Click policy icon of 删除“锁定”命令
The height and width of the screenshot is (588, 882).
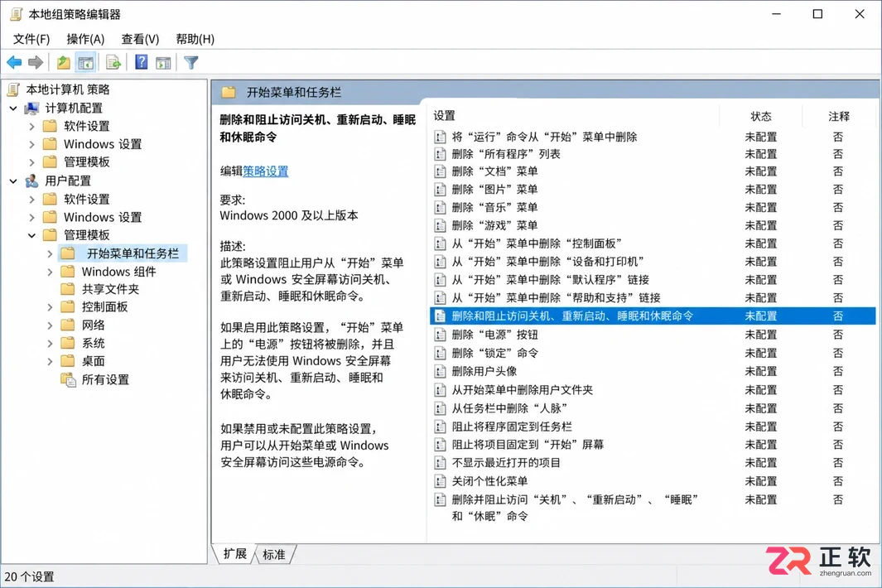[440, 354]
